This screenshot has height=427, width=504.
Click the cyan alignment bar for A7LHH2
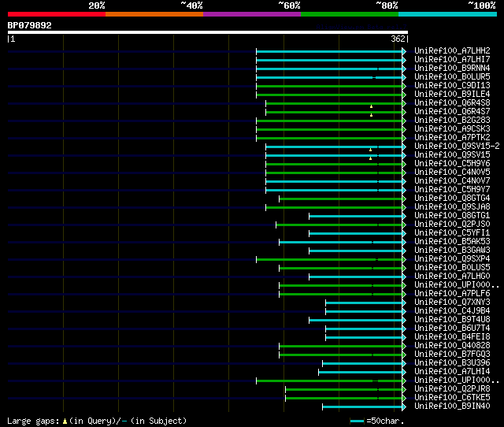(329, 51)
